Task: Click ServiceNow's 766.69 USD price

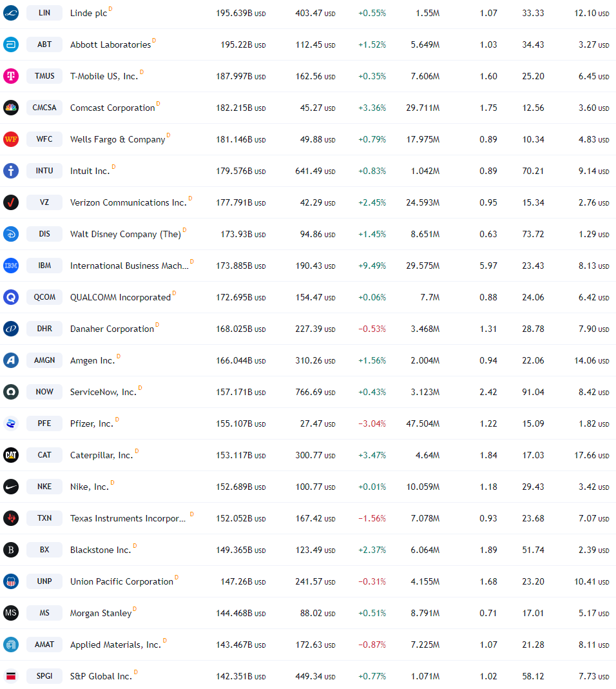Action: 316,392
